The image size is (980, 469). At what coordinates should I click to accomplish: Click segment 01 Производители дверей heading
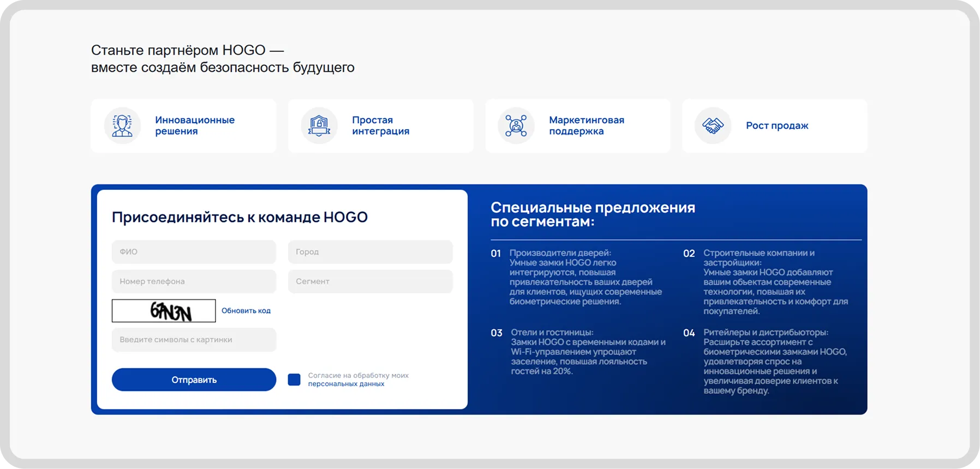click(560, 253)
